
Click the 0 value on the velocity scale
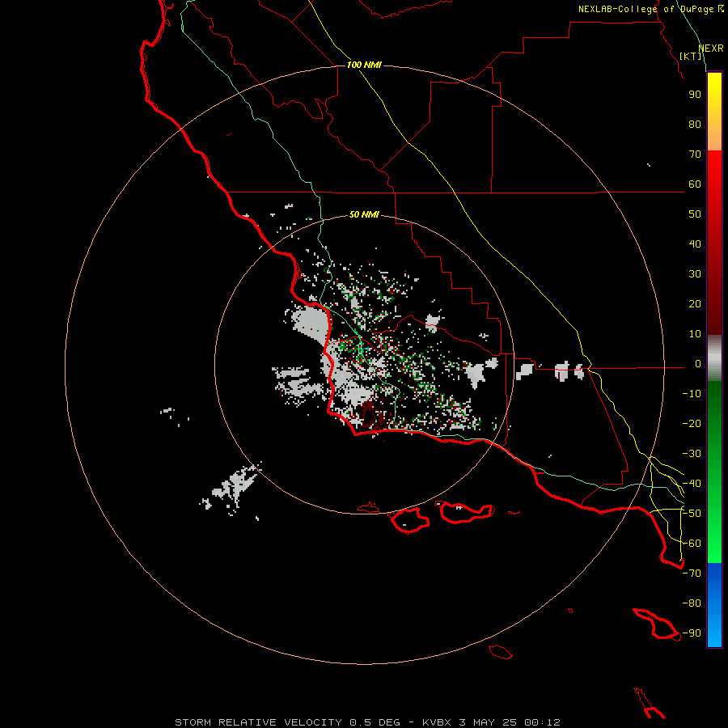[x=698, y=364]
